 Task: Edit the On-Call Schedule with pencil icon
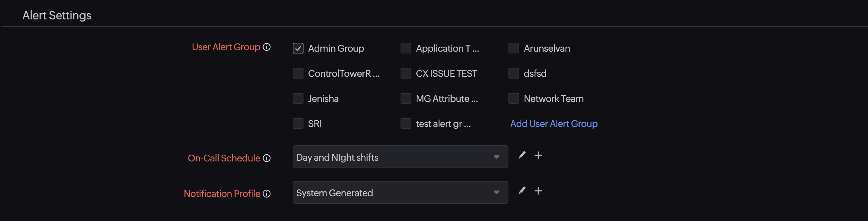pyautogui.click(x=522, y=155)
